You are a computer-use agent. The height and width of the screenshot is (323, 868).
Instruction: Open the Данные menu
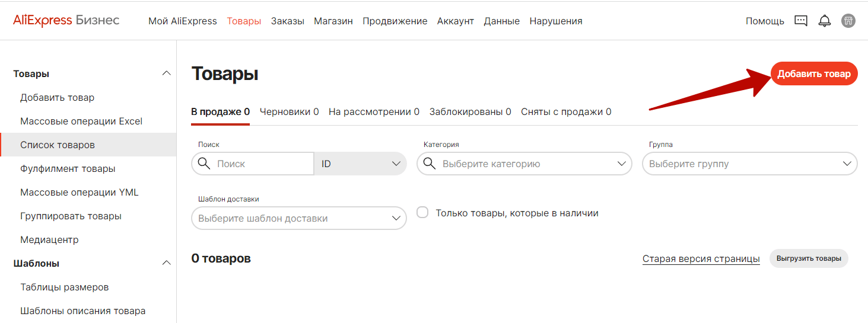[502, 21]
